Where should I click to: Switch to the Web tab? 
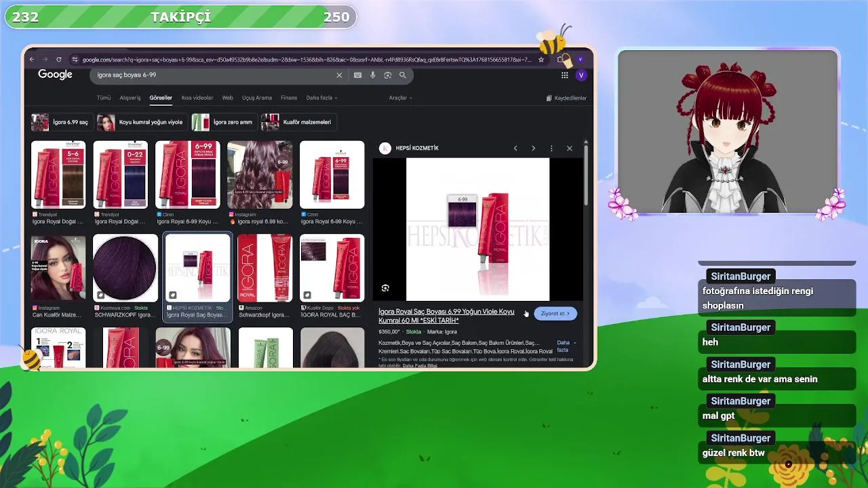[228, 98]
